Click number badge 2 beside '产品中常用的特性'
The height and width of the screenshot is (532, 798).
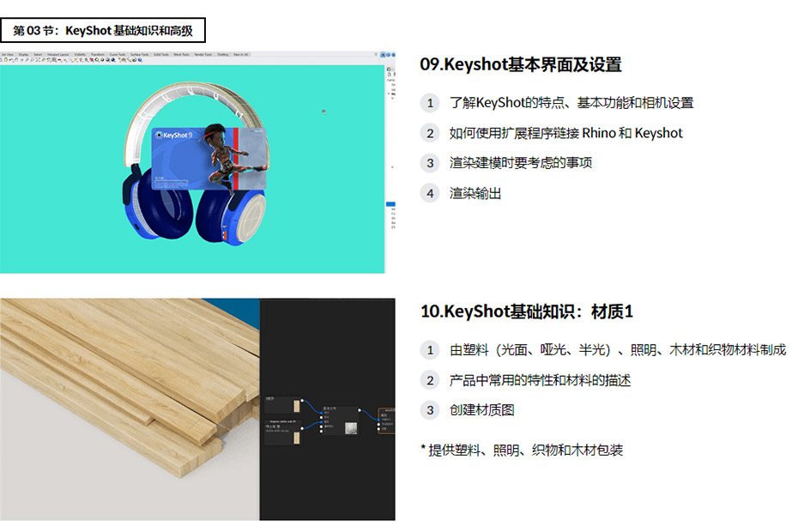430,380
